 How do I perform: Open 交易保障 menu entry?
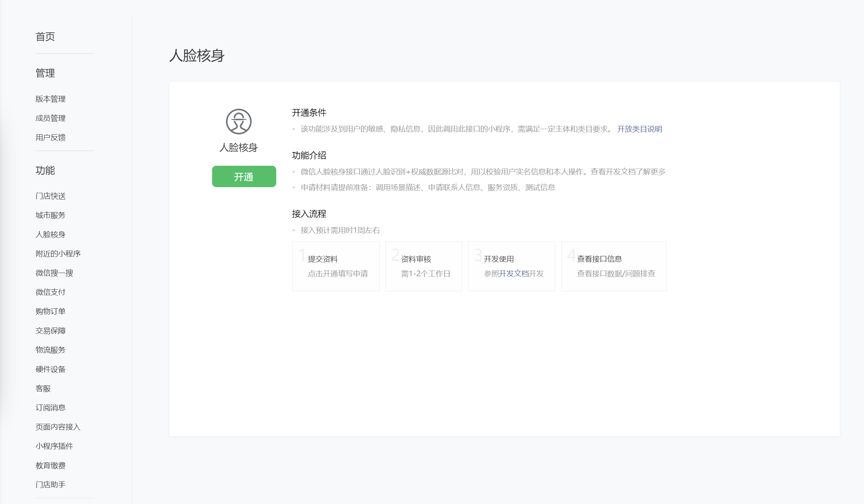point(51,330)
